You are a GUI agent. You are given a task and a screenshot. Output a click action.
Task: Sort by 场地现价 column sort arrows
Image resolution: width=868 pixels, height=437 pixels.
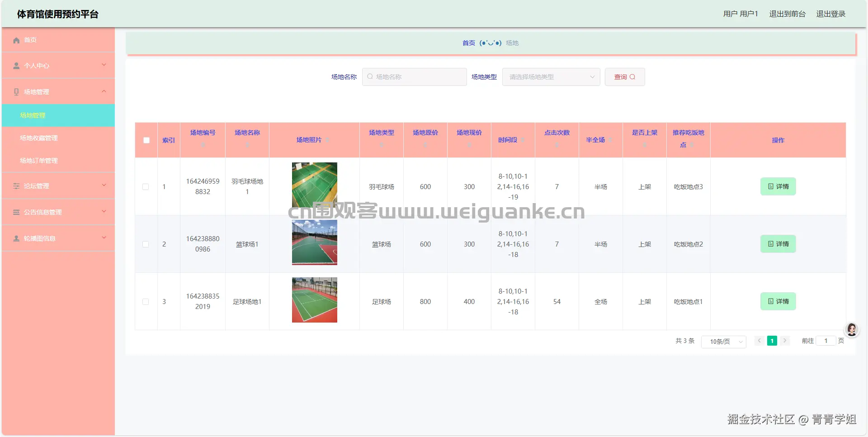coord(469,145)
